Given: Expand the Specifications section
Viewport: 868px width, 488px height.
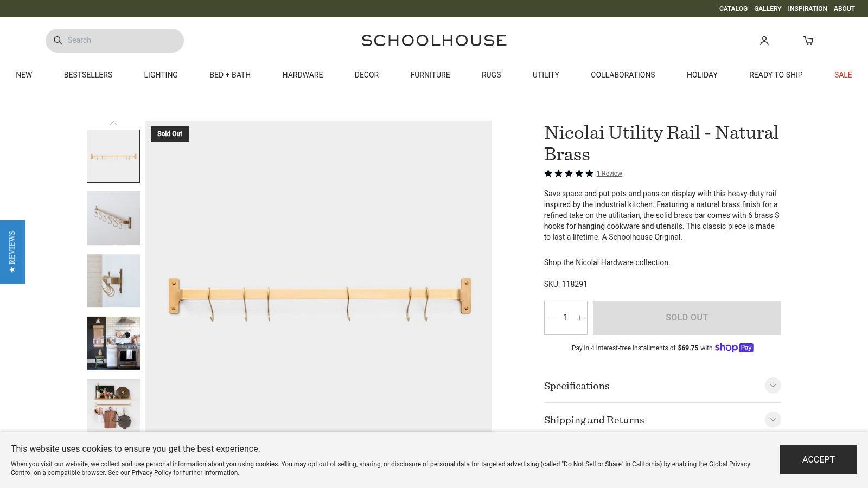Looking at the screenshot, I should (x=662, y=386).
